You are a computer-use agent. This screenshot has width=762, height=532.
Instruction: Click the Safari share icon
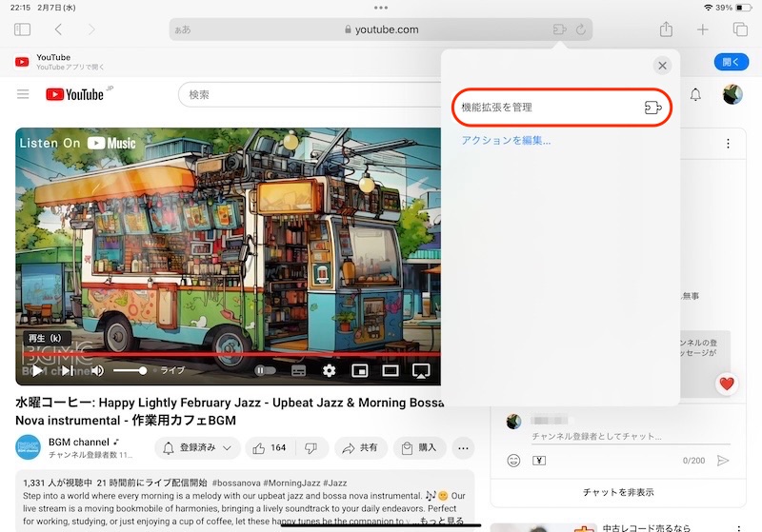pos(666,30)
